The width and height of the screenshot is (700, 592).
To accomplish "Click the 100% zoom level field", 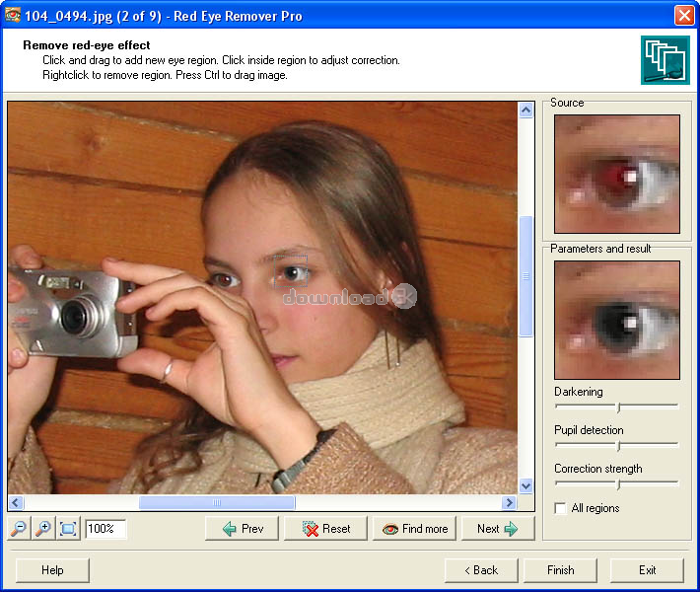I will pos(105,529).
